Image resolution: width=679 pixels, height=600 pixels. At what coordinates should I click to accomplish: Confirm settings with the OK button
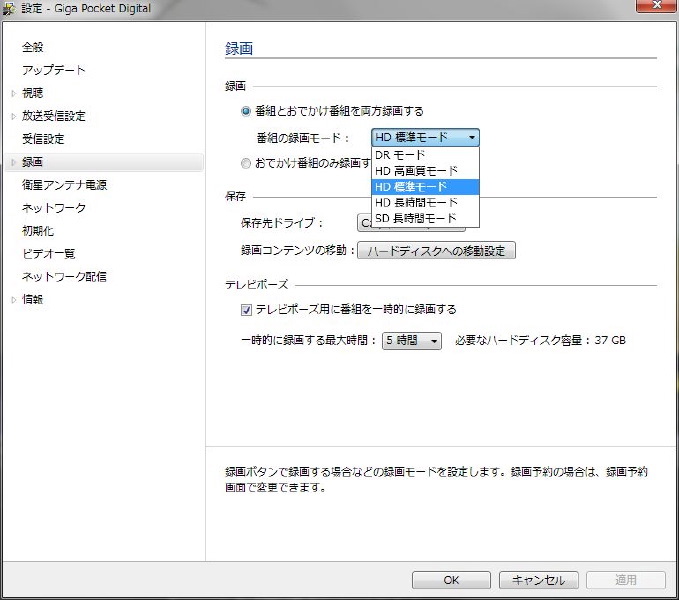point(451,580)
